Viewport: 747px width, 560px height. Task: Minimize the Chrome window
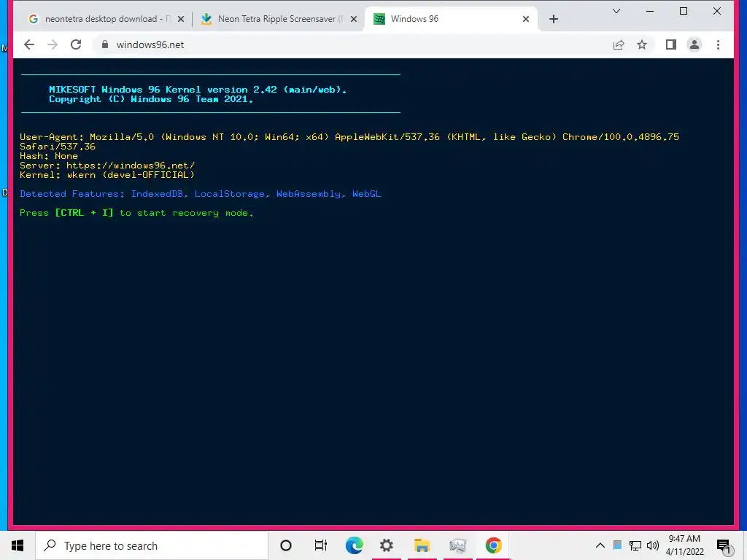[x=650, y=11]
